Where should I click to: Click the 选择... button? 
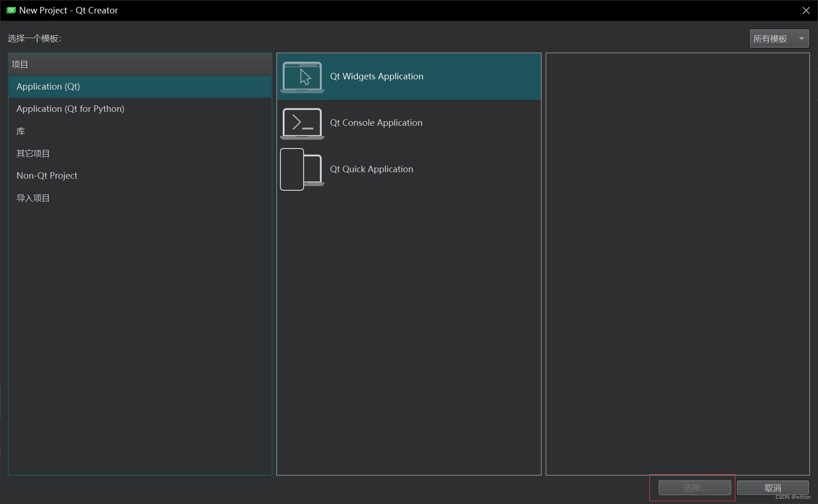(x=695, y=488)
